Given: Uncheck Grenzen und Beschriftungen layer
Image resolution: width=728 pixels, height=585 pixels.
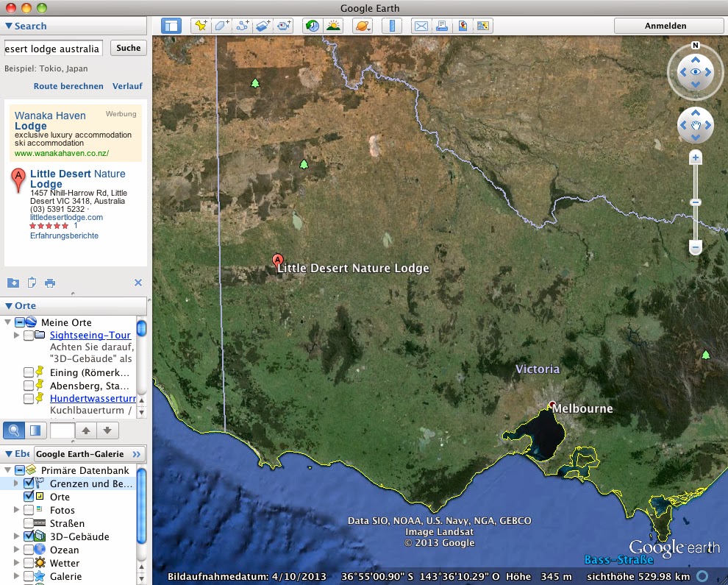Looking at the screenshot, I should (29, 483).
